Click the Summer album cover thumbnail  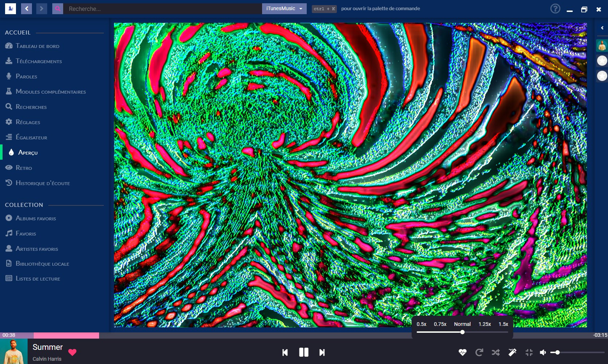point(14,351)
